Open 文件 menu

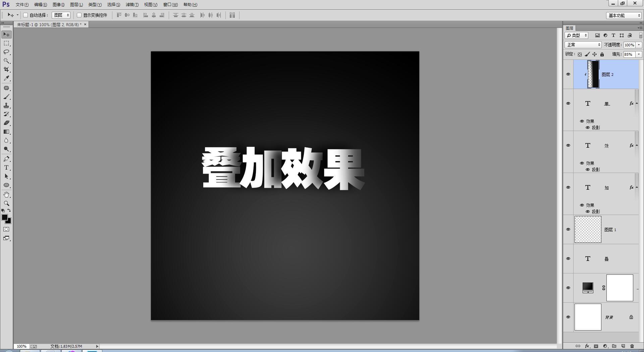[22, 5]
